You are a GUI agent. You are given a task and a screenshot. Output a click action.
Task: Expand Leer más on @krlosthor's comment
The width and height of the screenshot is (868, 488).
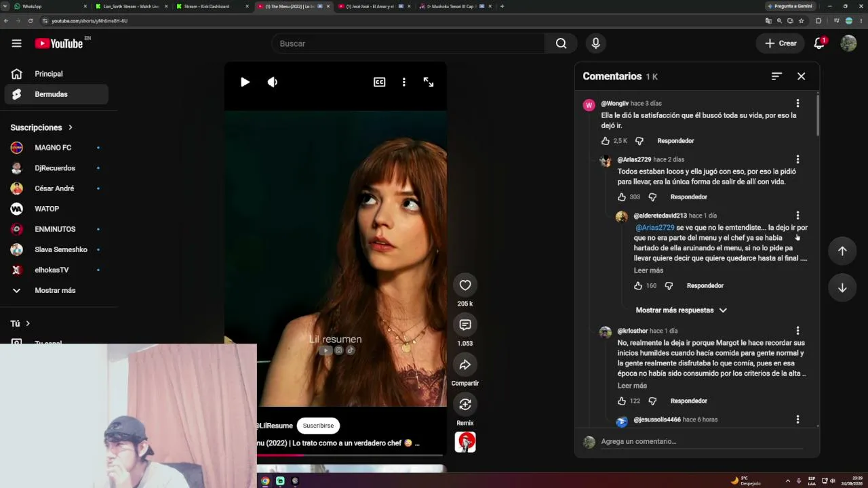(632, 386)
